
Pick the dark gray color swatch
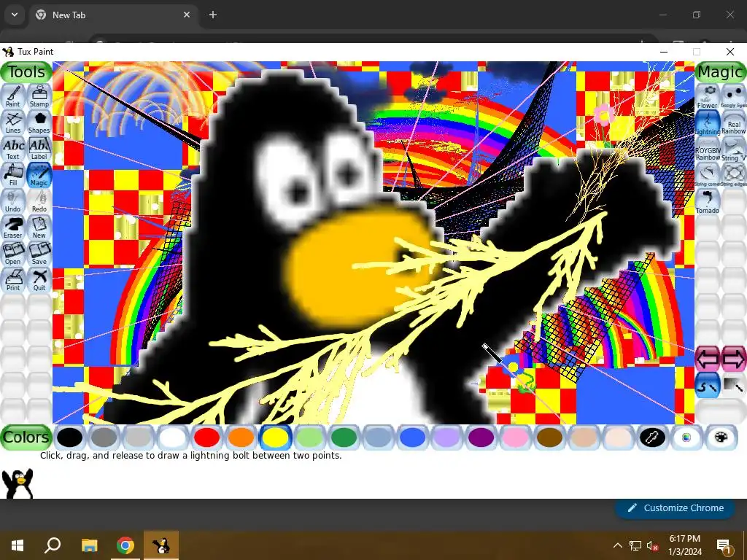(x=104, y=437)
